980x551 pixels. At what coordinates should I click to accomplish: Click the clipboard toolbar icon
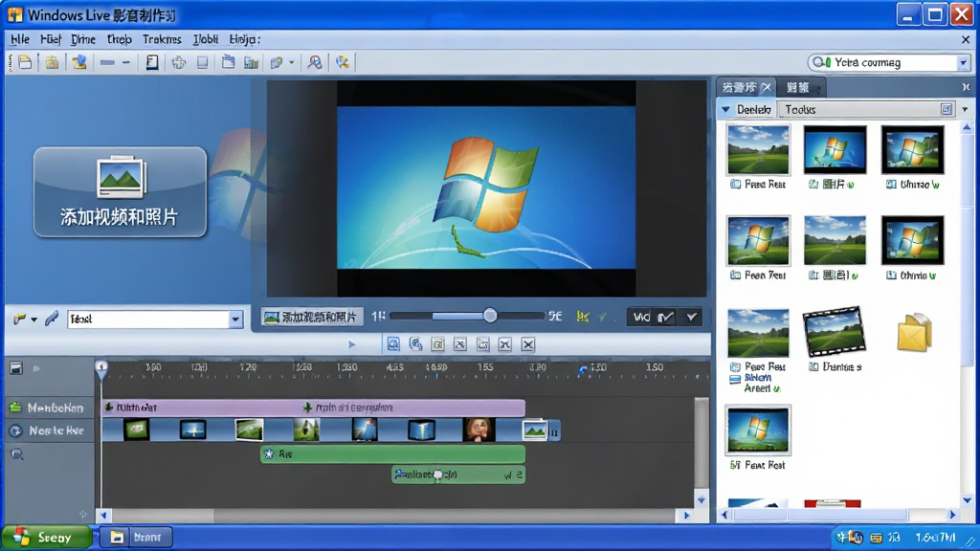pos(228,62)
